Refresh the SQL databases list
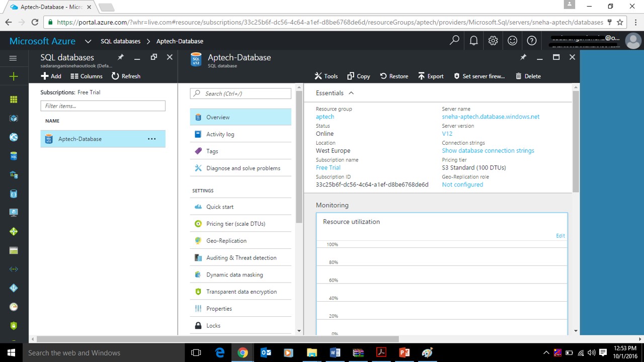The width and height of the screenshot is (644, 362). [x=126, y=76]
